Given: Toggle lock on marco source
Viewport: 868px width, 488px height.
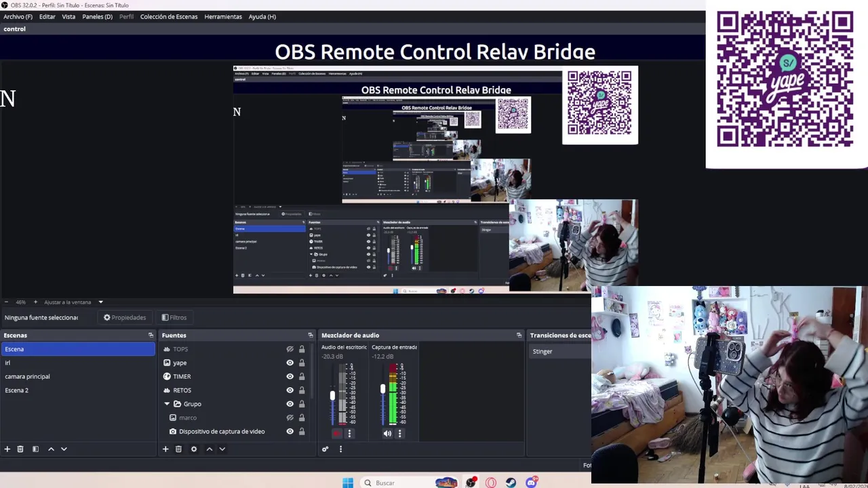Looking at the screenshot, I should (x=302, y=418).
